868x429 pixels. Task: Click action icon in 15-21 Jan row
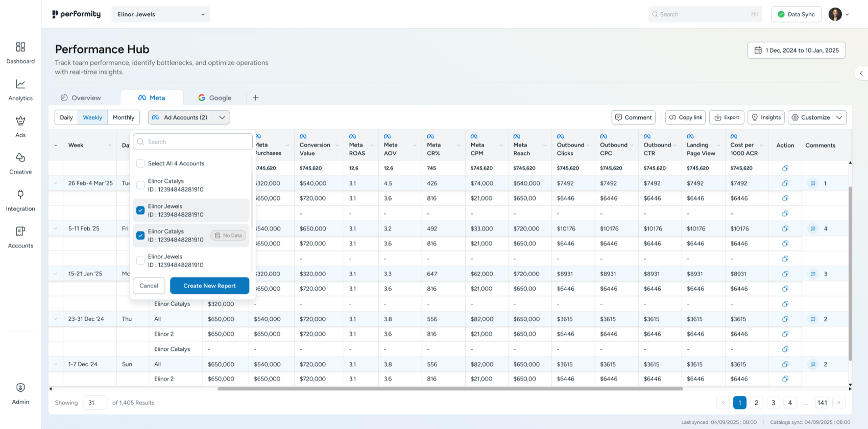[x=785, y=274]
